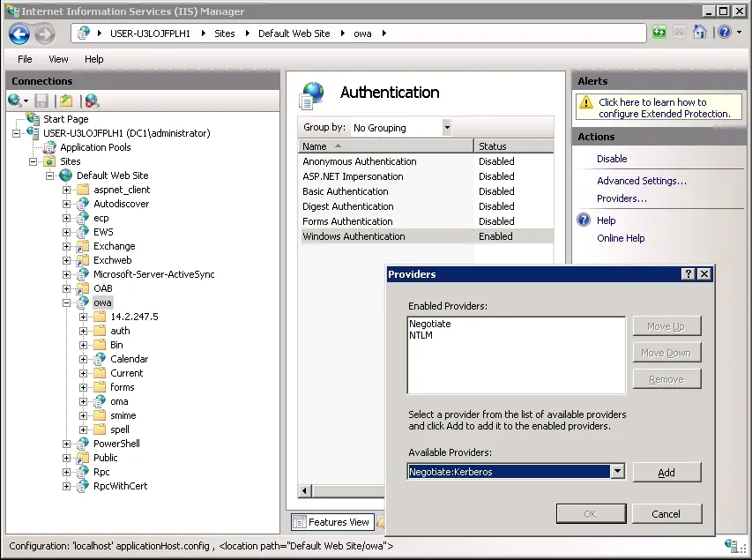752x560 pixels.
Task: Click the OAB virtual directory icon
Action: click(83, 288)
